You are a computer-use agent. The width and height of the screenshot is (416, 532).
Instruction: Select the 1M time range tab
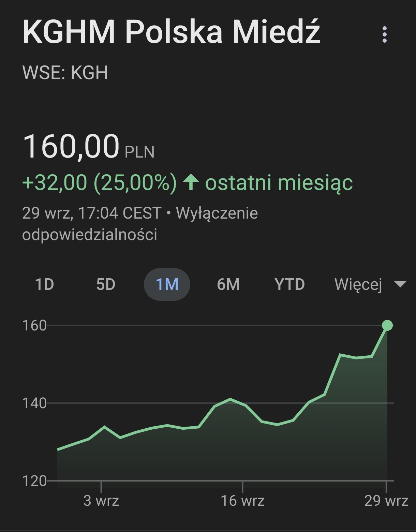tap(167, 284)
